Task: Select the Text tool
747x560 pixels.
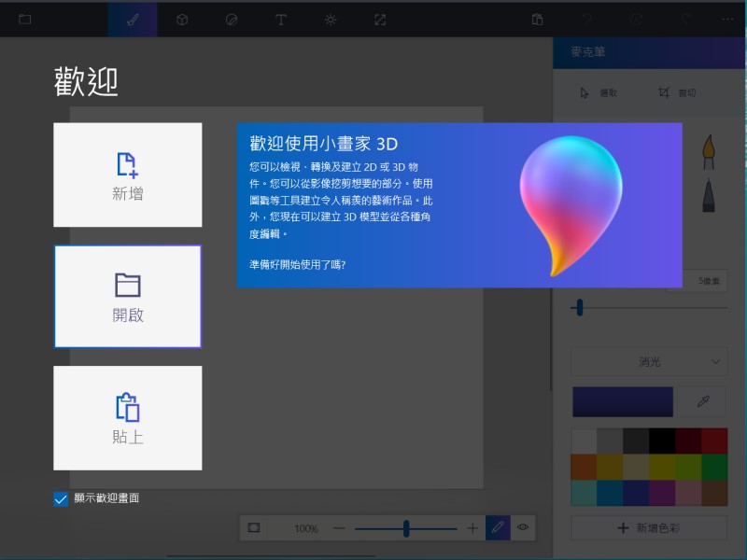Action: tap(281, 20)
